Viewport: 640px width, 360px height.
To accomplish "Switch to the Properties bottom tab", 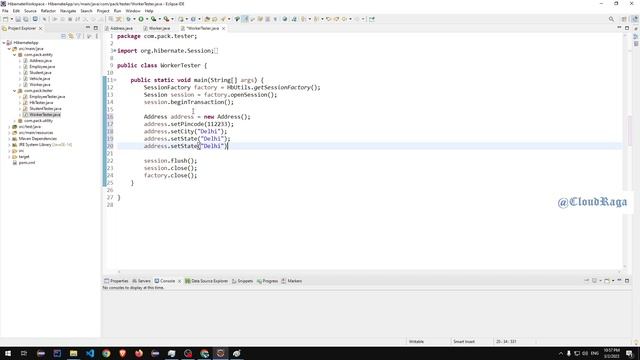I will tap(116, 281).
